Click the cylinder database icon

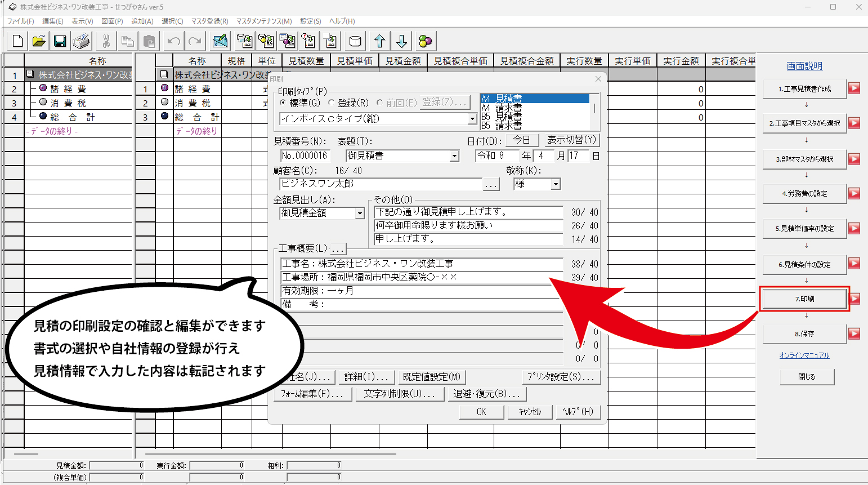[x=355, y=41]
